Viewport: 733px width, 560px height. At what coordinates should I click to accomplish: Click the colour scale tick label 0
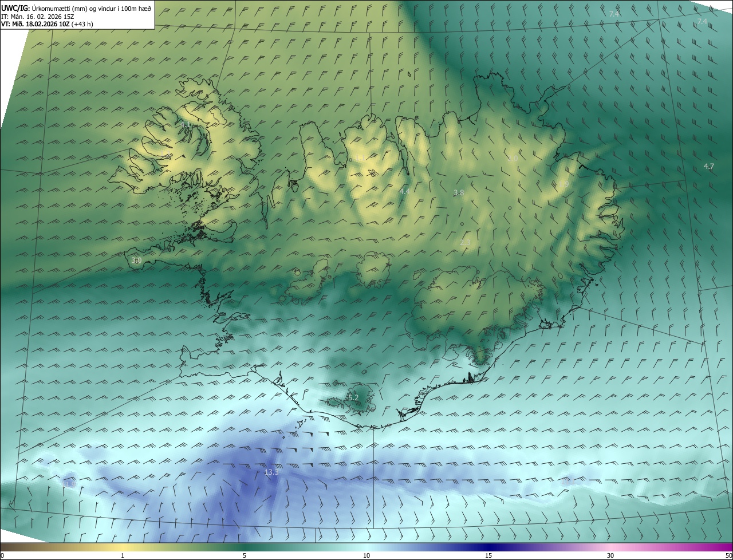pos(2,555)
